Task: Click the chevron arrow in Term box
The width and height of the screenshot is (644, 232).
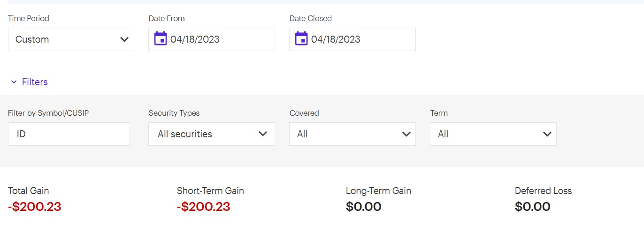Action: click(547, 134)
